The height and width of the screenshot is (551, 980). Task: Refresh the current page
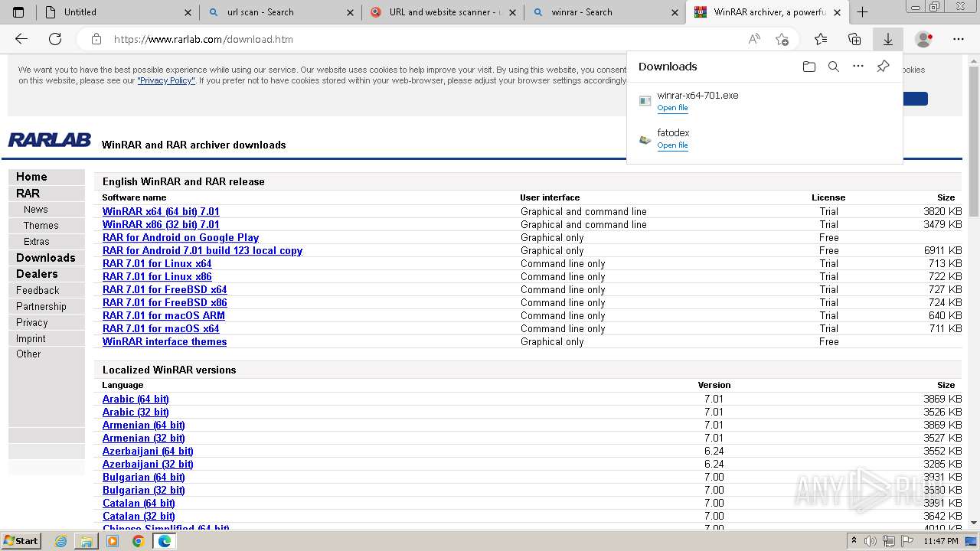[55, 39]
